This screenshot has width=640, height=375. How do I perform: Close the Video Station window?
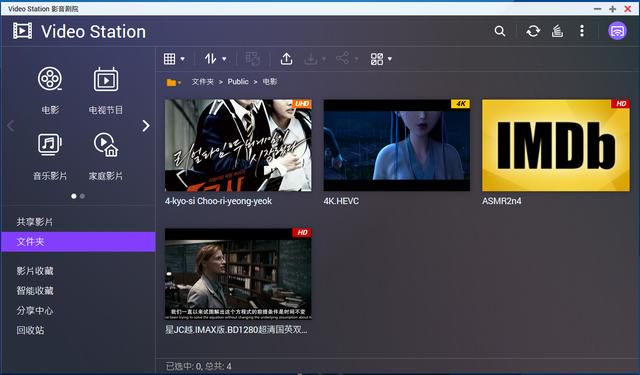[x=628, y=9]
